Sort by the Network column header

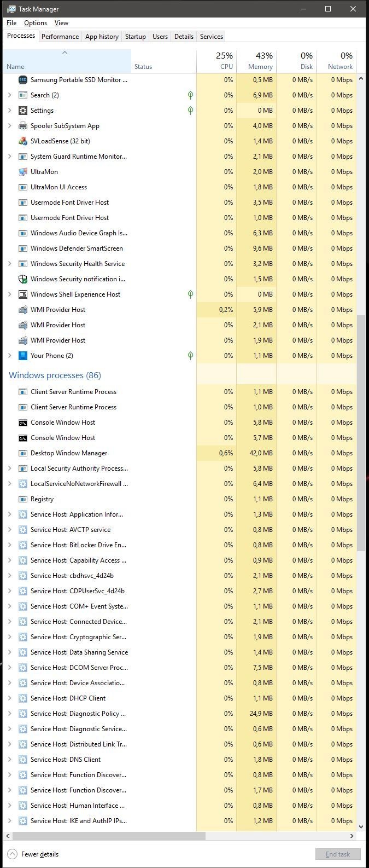[x=336, y=61]
